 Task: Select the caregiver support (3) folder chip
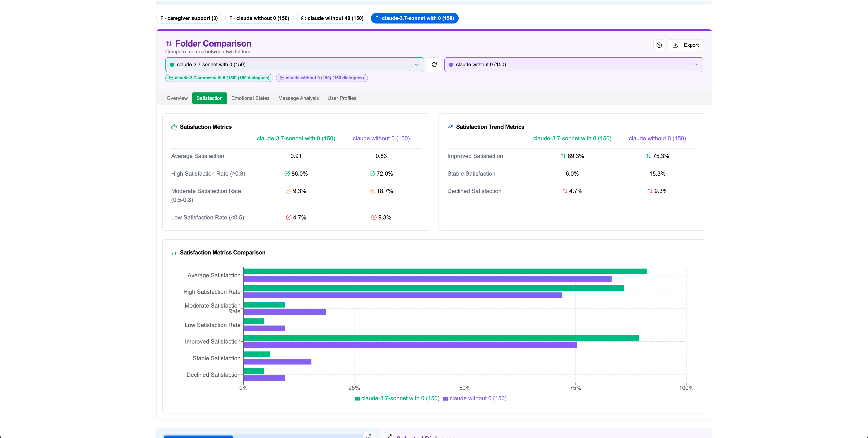tap(189, 18)
